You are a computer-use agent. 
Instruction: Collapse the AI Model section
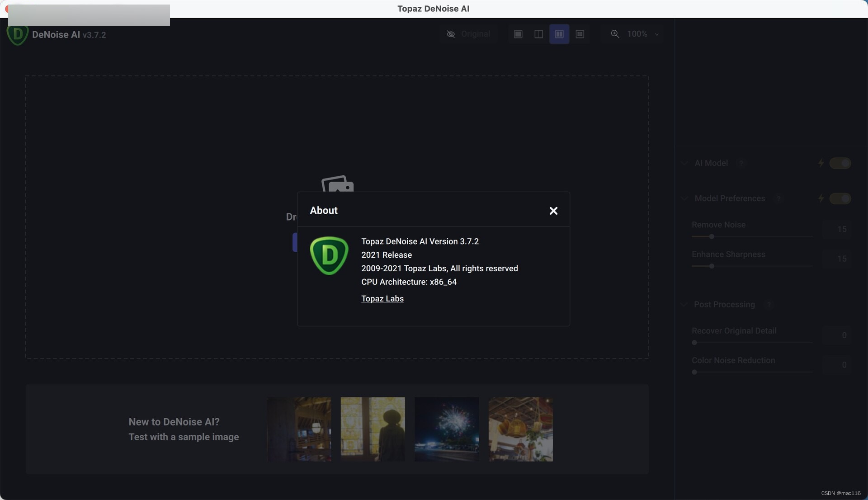684,163
